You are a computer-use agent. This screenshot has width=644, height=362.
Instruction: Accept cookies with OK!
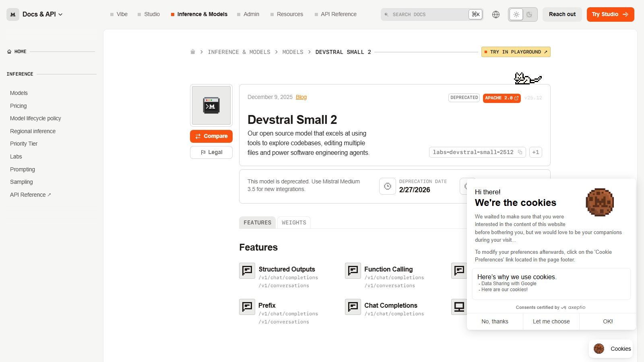pyautogui.click(x=608, y=321)
